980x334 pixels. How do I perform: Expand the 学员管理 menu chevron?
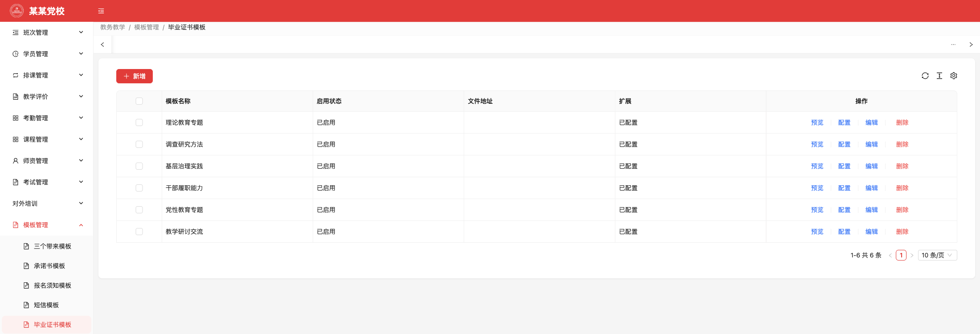click(x=81, y=54)
